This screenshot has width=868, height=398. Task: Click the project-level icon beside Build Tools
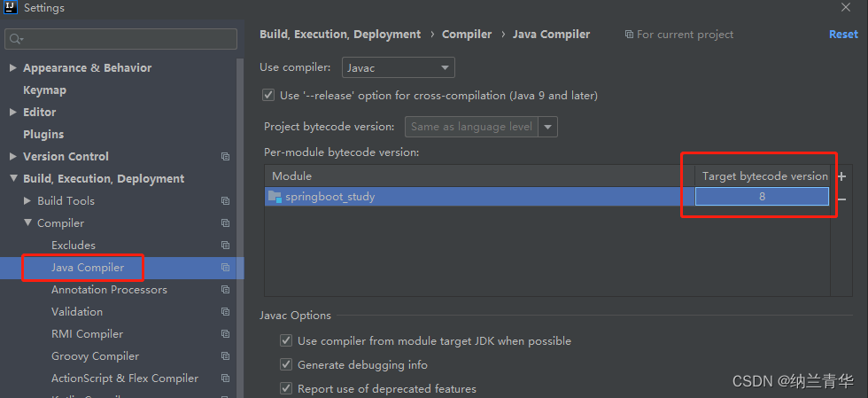click(225, 201)
